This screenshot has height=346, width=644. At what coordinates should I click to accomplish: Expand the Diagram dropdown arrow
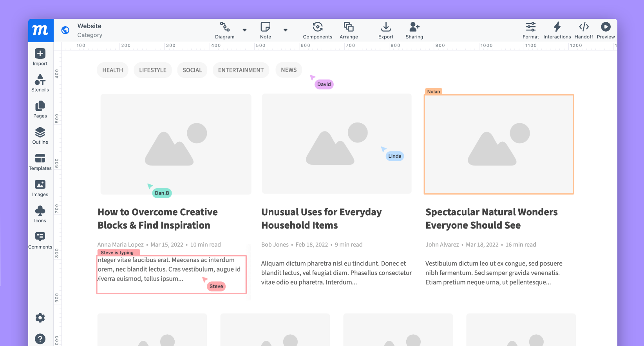[x=245, y=30]
